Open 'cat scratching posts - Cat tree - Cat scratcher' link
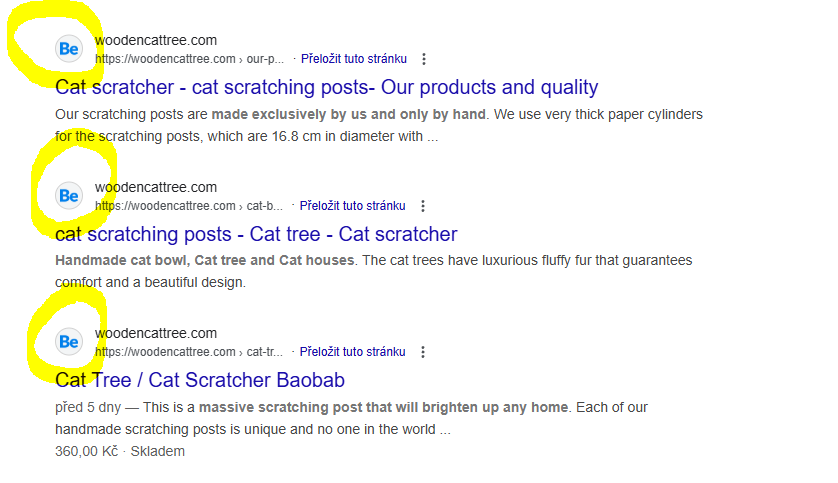 pyautogui.click(x=256, y=234)
